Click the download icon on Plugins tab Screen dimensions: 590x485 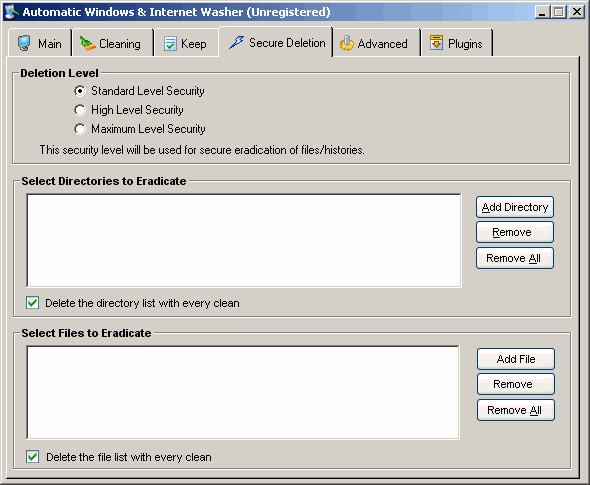point(436,43)
